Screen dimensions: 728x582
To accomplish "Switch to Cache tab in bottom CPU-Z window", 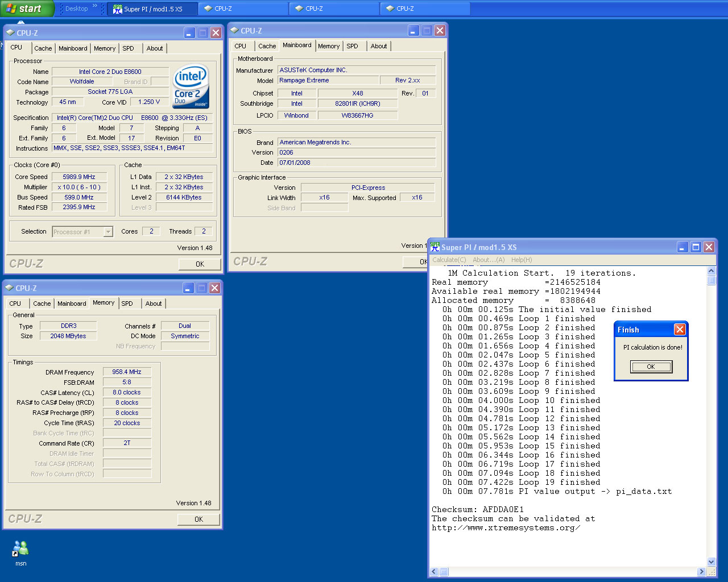I will click(42, 304).
